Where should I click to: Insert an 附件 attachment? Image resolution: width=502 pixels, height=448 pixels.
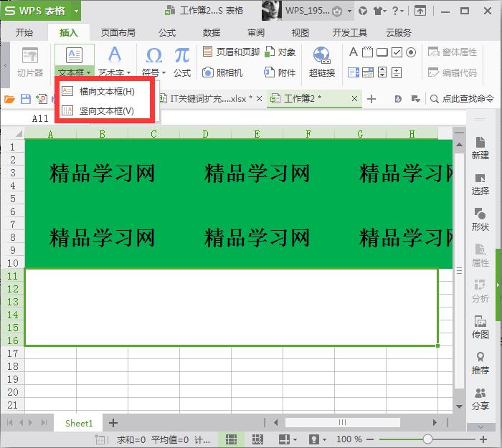280,72
